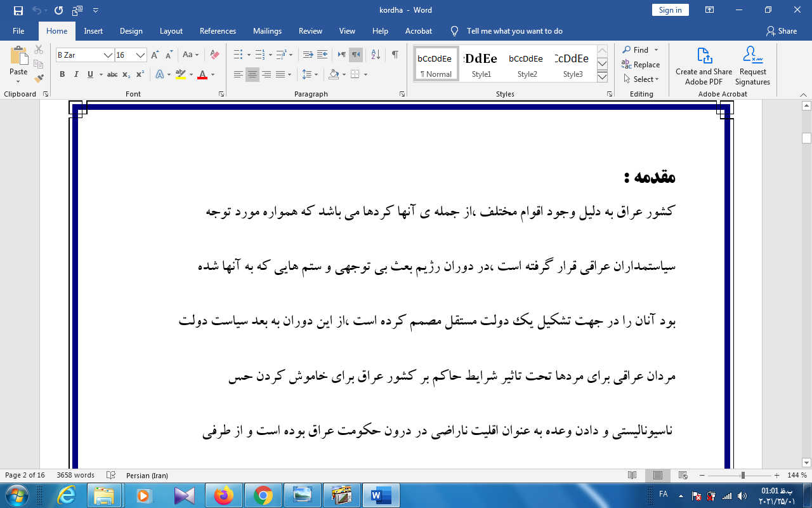
Task: Click the Format Painter brush
Action: click(x=39, y=79)
